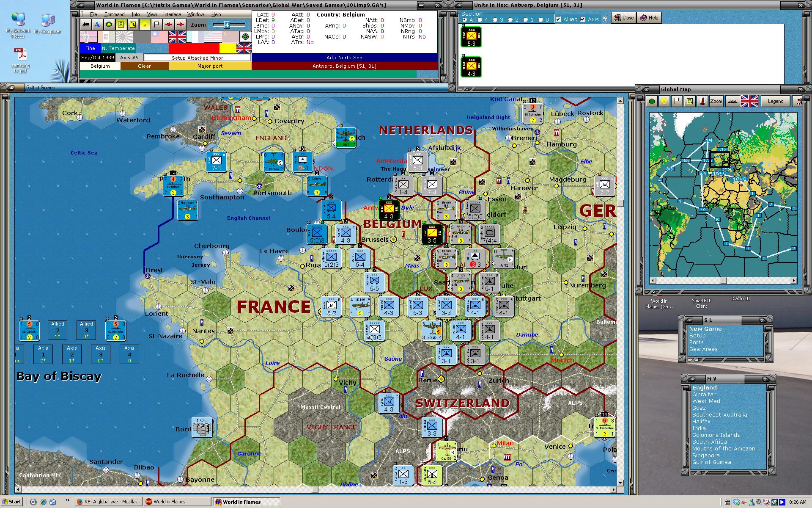This screenshot has height=508, width=812.
Task: Open My Computer desktop icon
Action: (47, 24)
